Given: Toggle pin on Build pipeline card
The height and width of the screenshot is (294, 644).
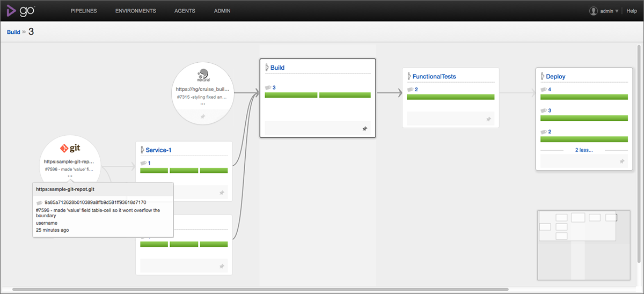Looking at the screenshot, I should (x=364, y=129).
